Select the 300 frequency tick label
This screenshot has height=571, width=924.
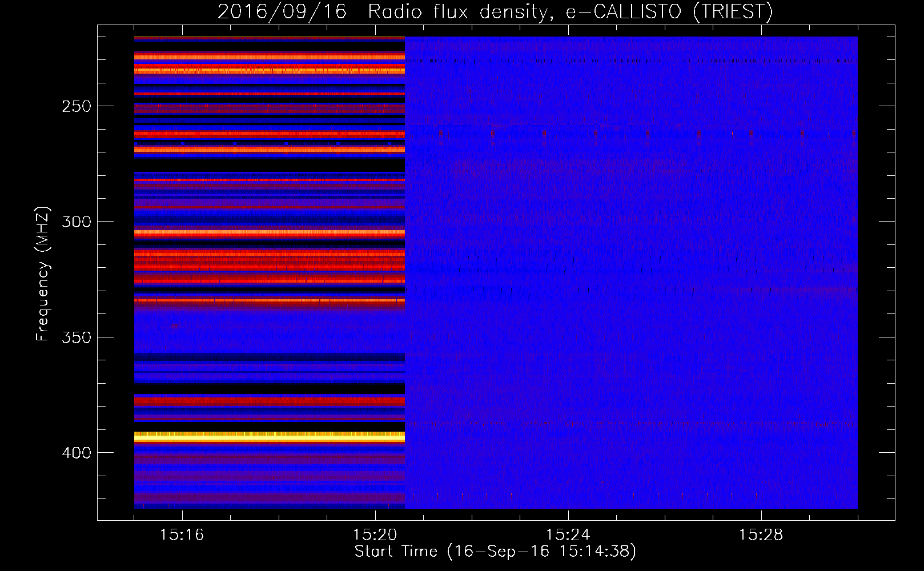click(77, 222)
